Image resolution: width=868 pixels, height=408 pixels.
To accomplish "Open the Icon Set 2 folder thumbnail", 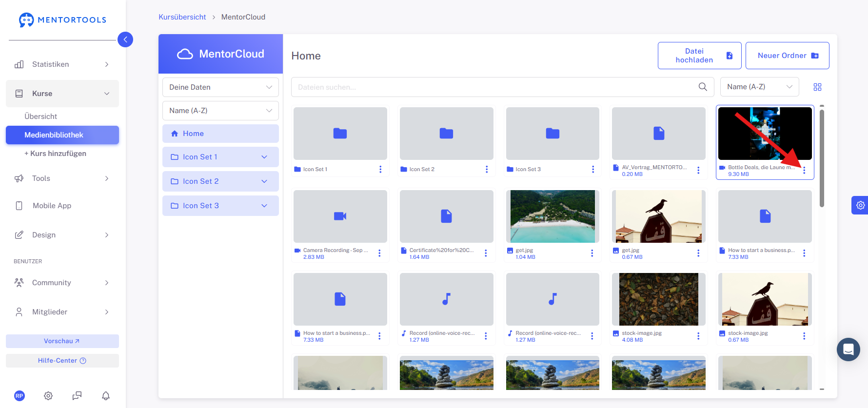I will (447, 134).
